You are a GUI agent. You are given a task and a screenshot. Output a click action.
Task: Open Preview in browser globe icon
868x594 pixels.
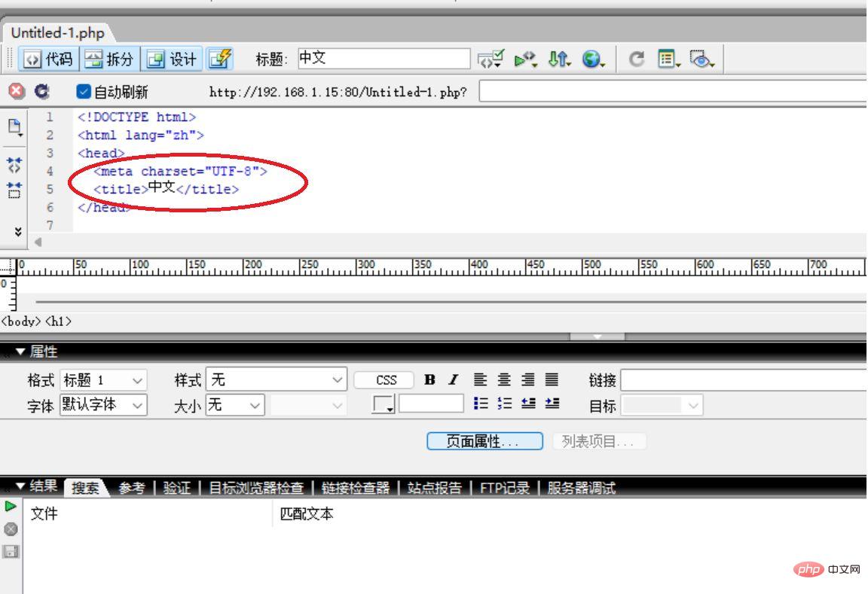click(x=593, y=59)
